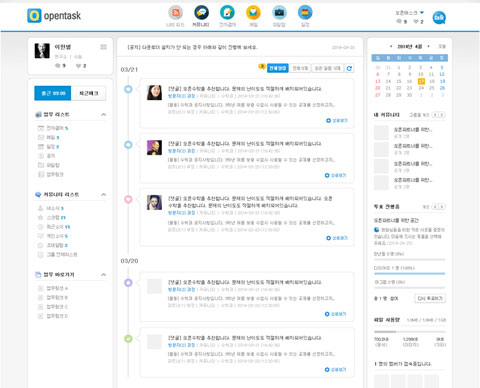Click the next arrow in the vote panel
Image resolution: width=480 pixels, height=388 pixels.
coord(442,207)
